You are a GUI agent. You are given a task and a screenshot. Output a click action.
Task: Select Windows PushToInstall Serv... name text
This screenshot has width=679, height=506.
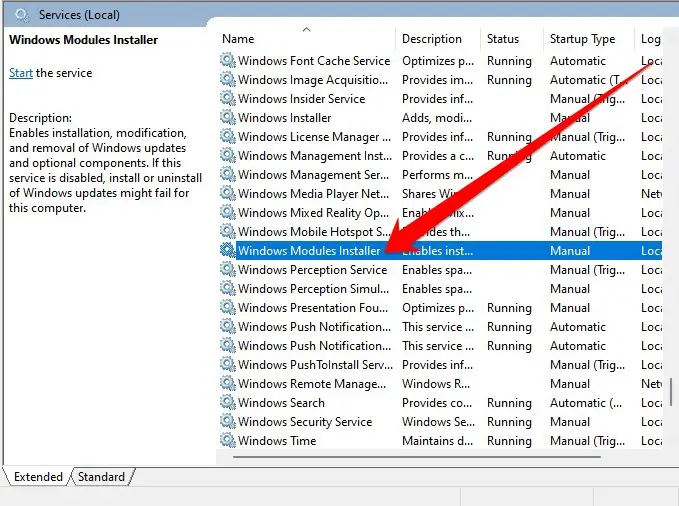[x=315, y=365]
